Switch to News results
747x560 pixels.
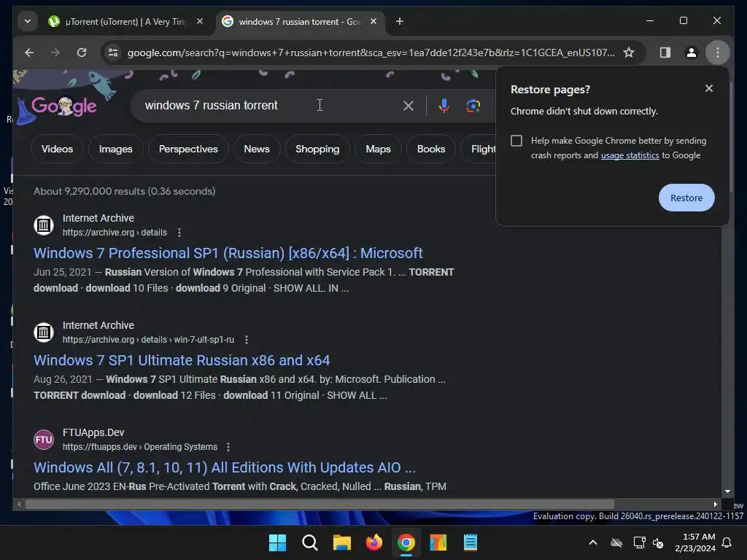pos(257,149)
